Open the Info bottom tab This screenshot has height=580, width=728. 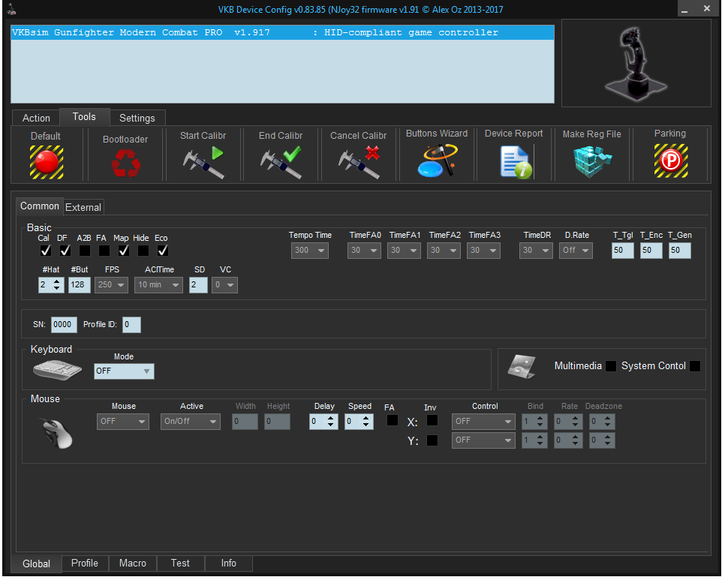tap(228, 563)
